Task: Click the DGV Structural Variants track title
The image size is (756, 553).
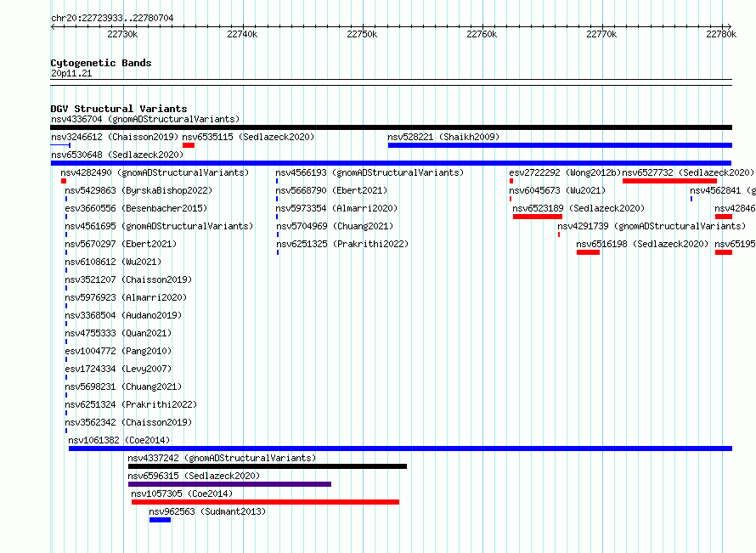Action: (119, 109)
